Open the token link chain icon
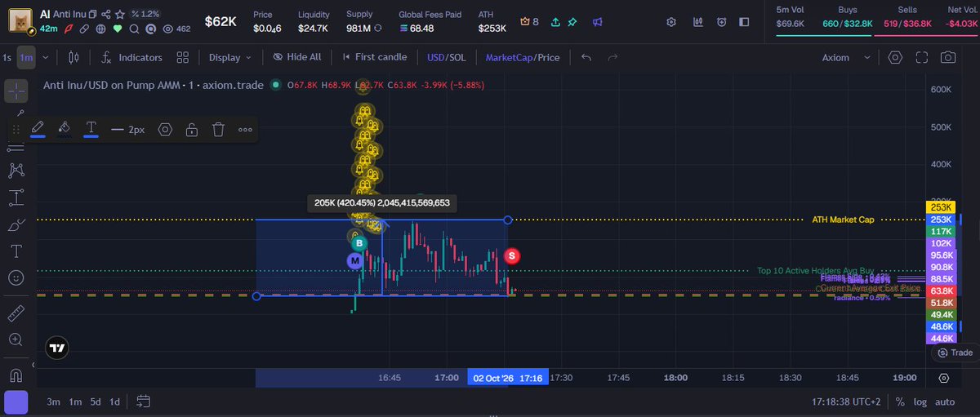The height and width of the screenshot is (417, 980). 83,29
